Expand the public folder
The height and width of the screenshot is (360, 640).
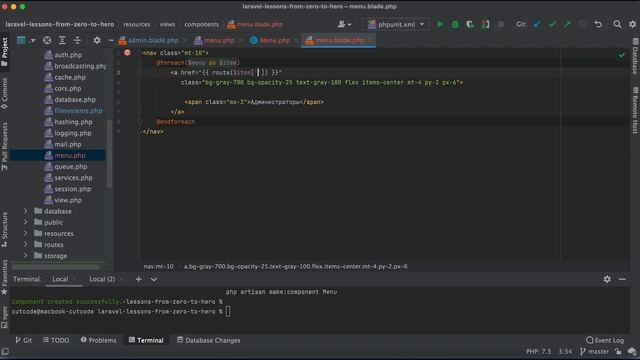pyautogui.click(x=25, y=222)
